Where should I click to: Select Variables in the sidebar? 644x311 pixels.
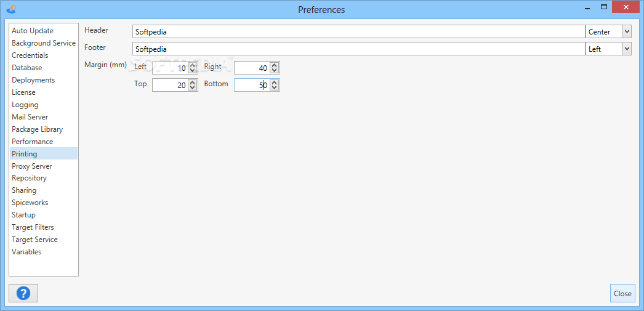click(44, 252)
